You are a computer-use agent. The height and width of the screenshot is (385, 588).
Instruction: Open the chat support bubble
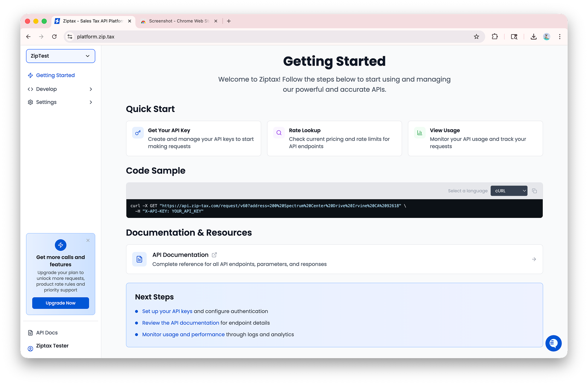553,343
